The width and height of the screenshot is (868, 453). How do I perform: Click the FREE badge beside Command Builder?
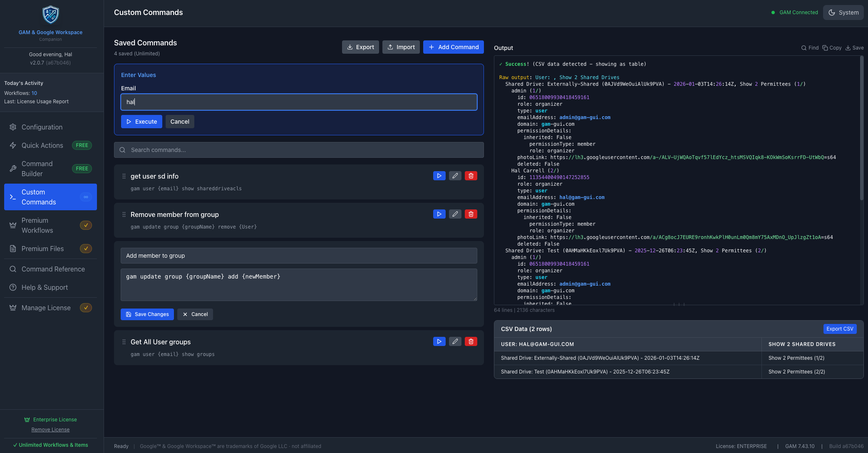[82, 169]
